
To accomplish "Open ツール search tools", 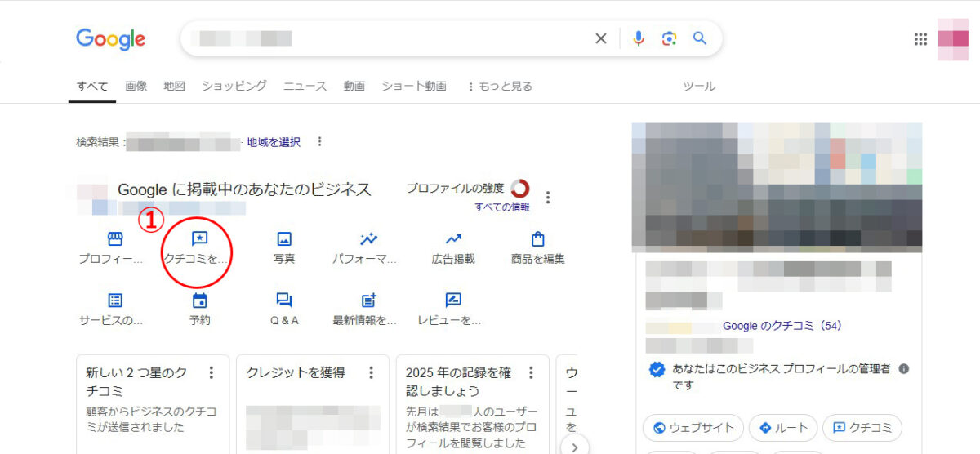I will tap(699, 86).
